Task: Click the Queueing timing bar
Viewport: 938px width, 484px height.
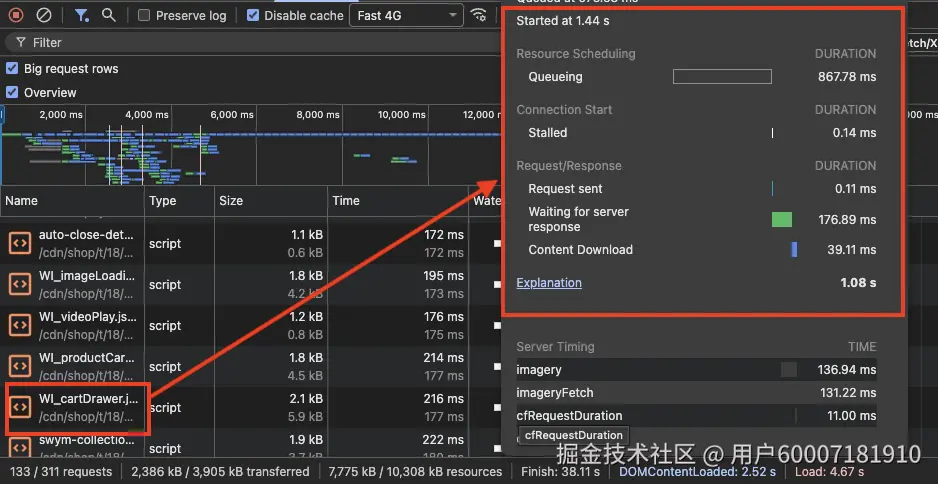Action: click(x=722, y=77)
